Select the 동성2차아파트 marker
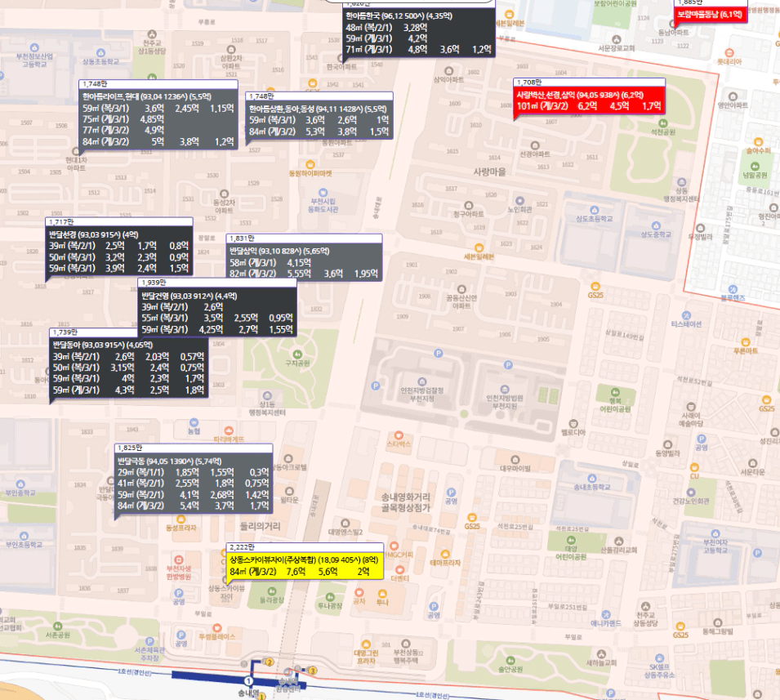The height and width of the screenshot is (700, 780). [225, 194]
